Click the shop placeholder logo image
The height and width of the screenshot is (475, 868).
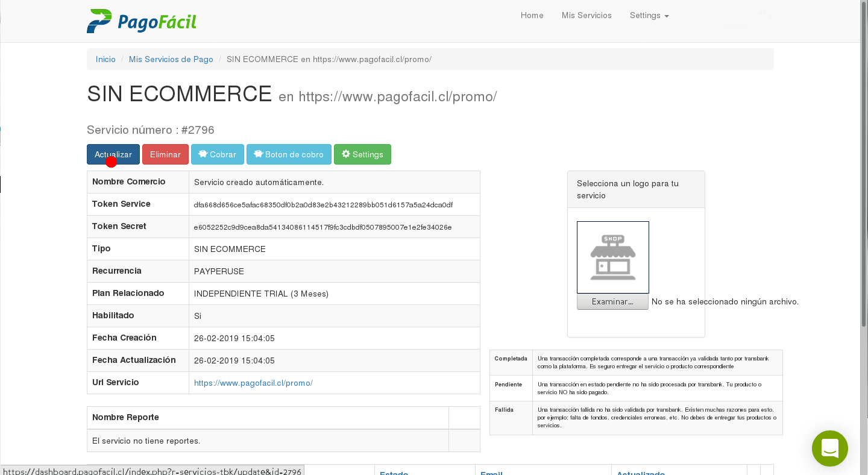(613, 257)
